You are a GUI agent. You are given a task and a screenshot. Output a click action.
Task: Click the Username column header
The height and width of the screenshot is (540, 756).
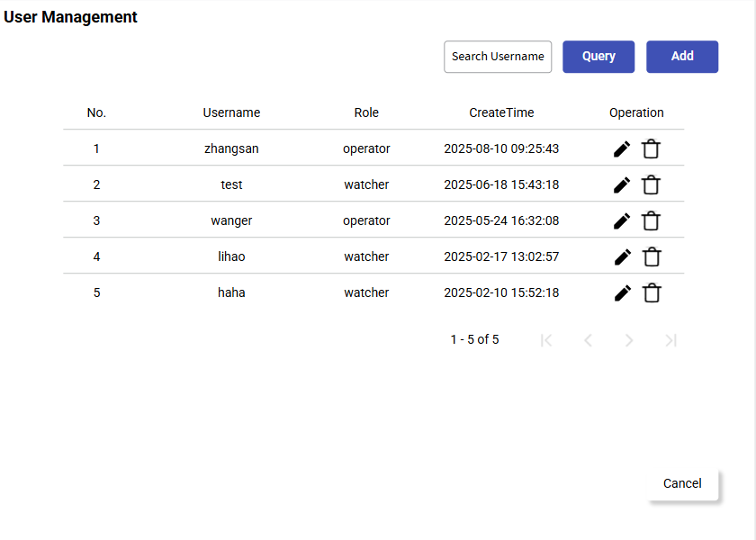tap(231, 113)
